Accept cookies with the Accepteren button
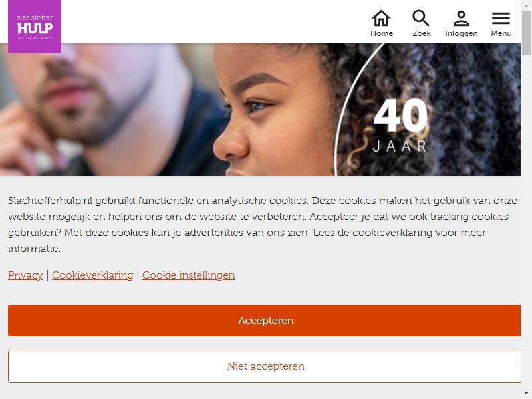 coord(264,321)
